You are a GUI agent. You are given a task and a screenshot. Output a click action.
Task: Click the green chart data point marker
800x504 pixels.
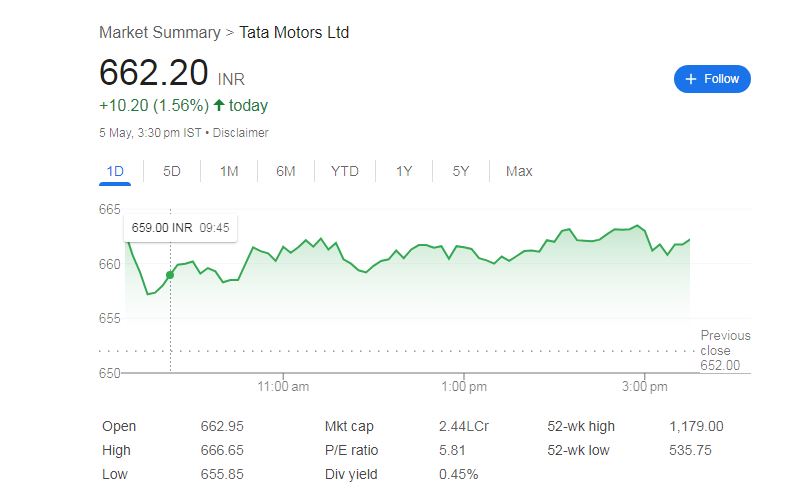[x=170, y=274]
